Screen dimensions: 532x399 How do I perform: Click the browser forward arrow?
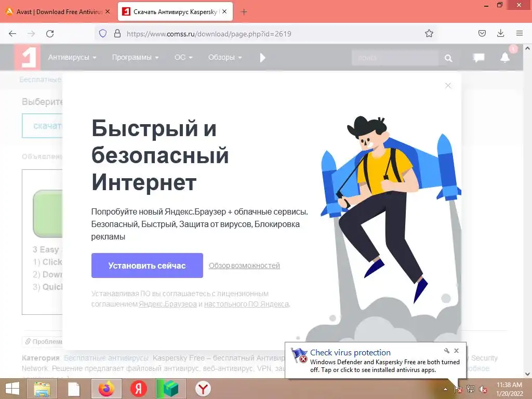coord(31,34)
